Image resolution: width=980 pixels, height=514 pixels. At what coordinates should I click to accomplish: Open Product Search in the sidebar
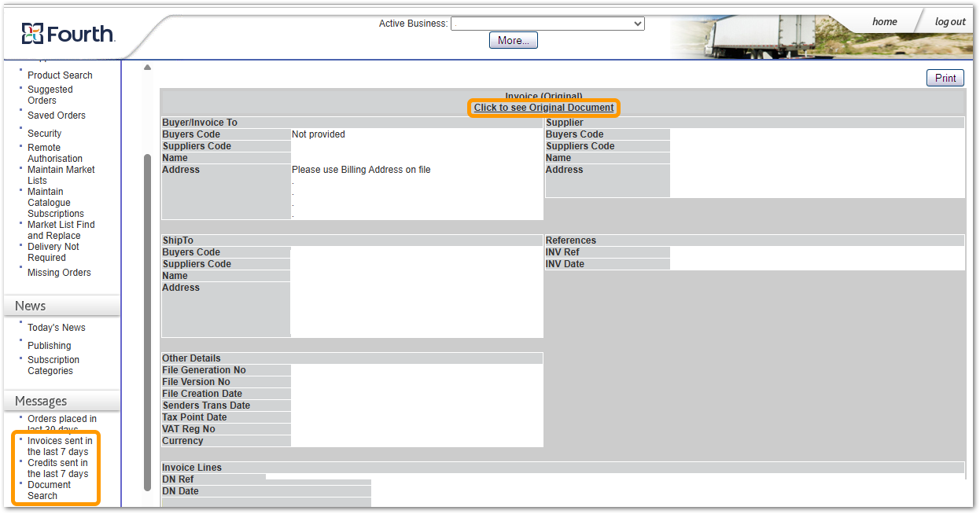60,75
